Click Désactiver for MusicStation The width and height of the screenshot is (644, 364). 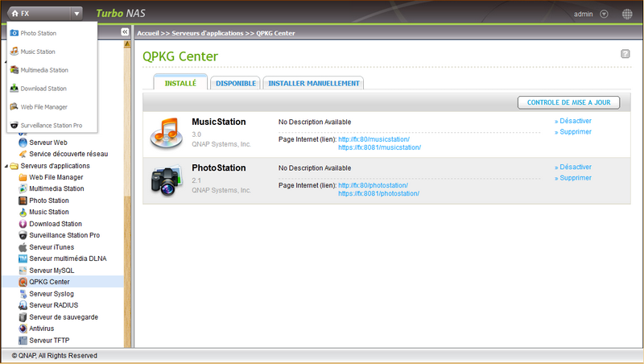576,121
